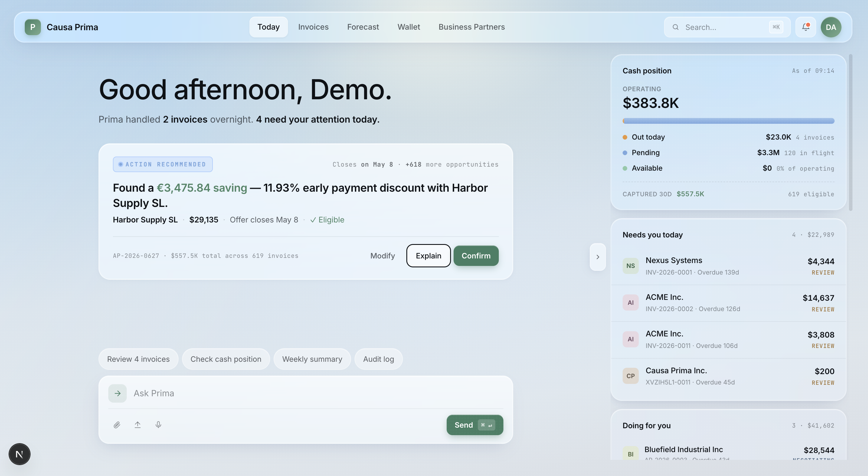The image size is (868, 476).
Task: Click the AP-2026-0627 reference text
Action: pos(136,256)
